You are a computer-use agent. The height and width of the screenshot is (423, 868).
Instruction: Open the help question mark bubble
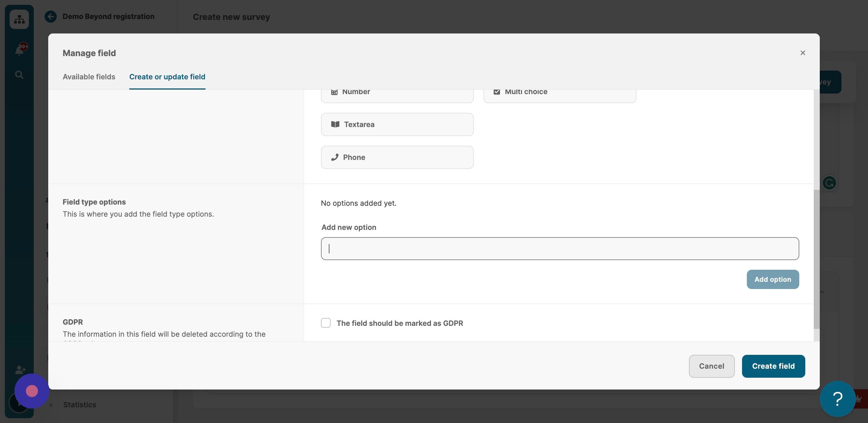(x=837, y=399)
